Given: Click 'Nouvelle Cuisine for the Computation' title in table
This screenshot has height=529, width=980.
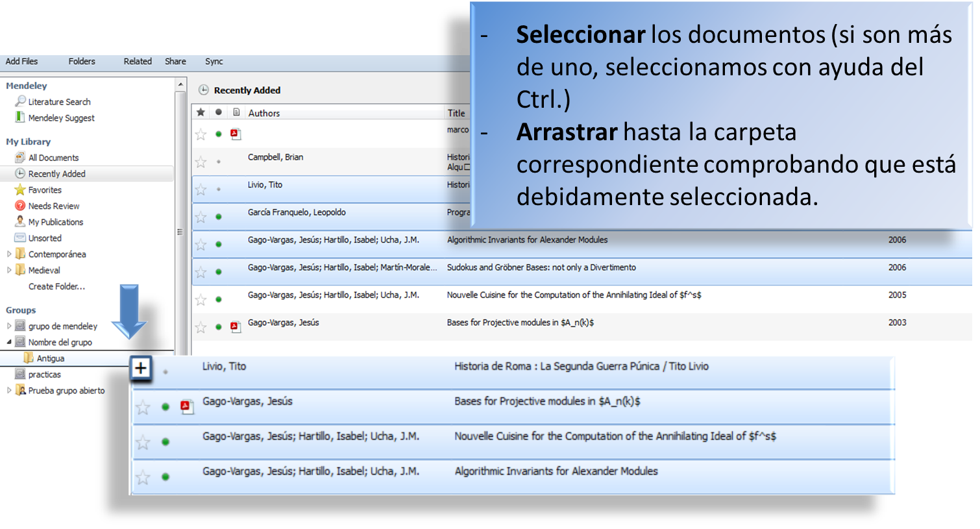Looking at the screenshot, I should pos(574,295).
